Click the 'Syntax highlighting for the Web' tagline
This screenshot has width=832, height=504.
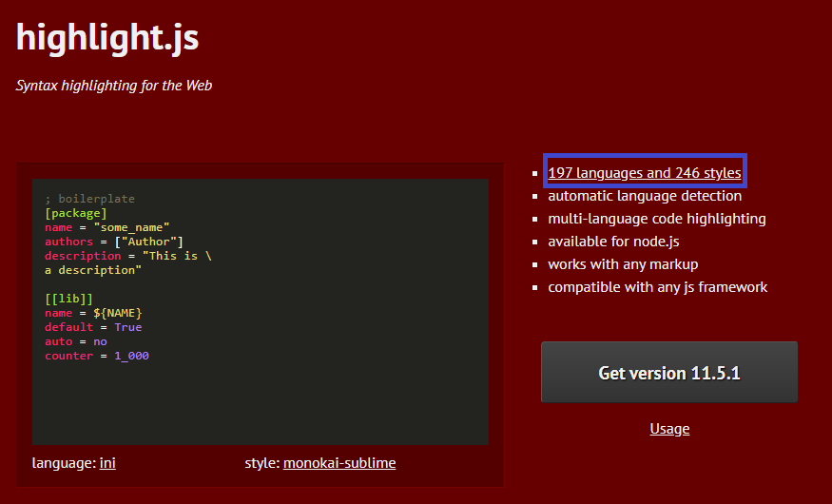pyautogui.click(x=113, y=86)
